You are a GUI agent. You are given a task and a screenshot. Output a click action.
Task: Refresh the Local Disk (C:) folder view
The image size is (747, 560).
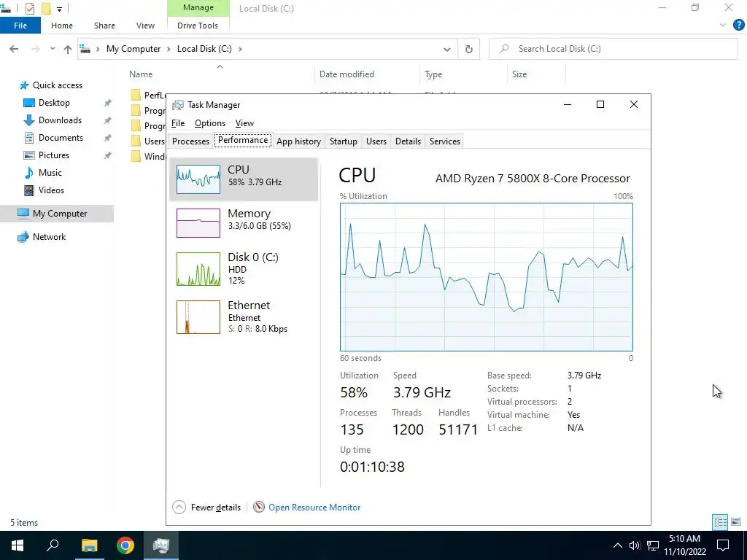tap(469, 49)
